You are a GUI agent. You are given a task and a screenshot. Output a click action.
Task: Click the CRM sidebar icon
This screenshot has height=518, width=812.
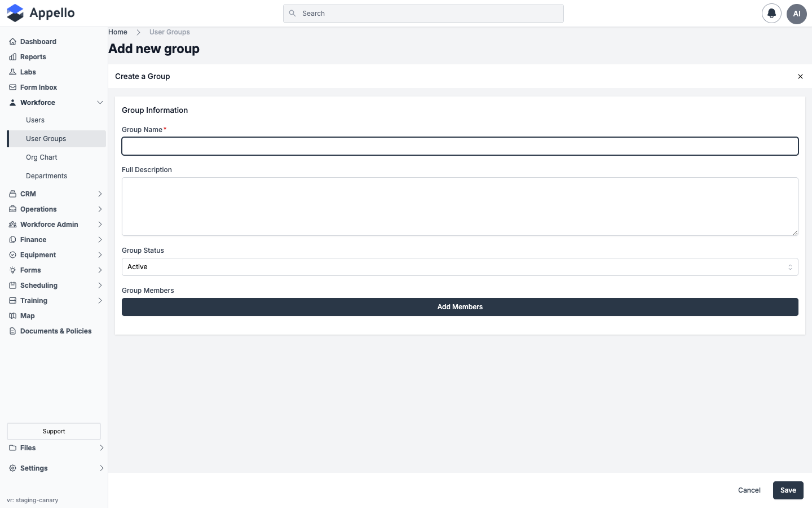click(12, 194)
